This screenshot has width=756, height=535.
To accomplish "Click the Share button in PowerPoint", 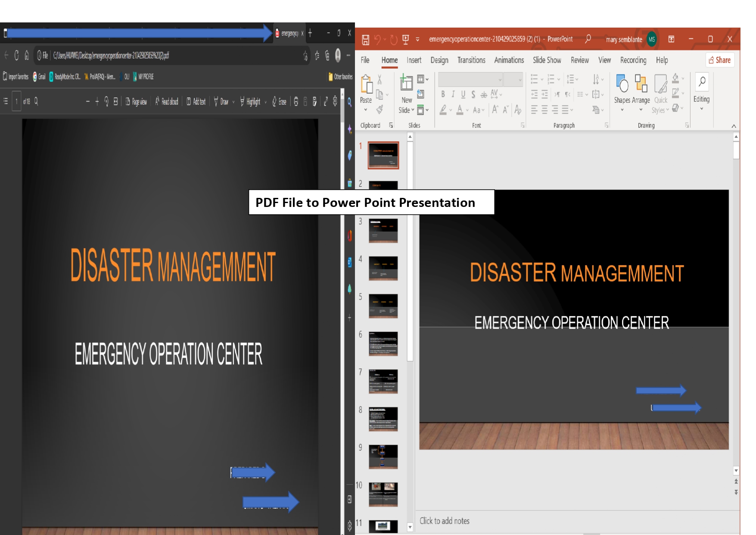I will tap(720, 60).
